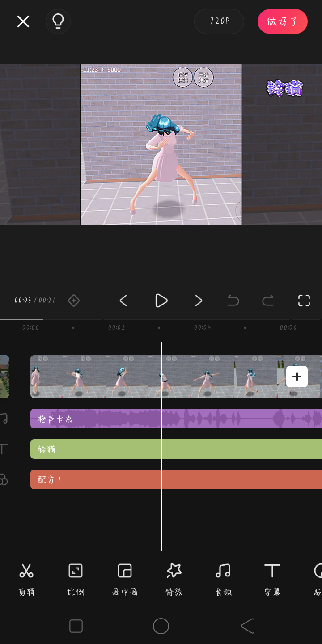Jump to the previous frame arrow
This screenshot has width=322, height=644.
[123, 301]
